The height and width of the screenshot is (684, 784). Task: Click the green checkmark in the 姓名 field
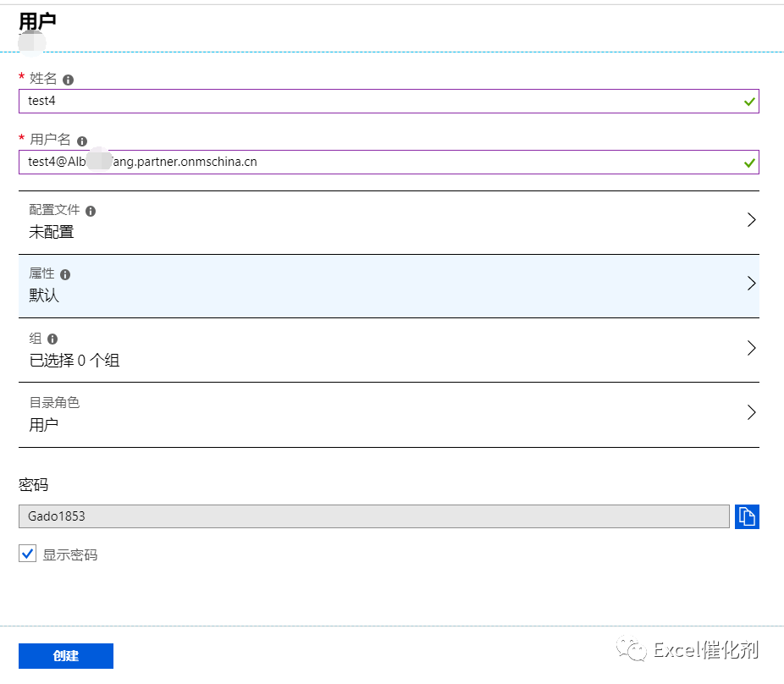(749, 102)
